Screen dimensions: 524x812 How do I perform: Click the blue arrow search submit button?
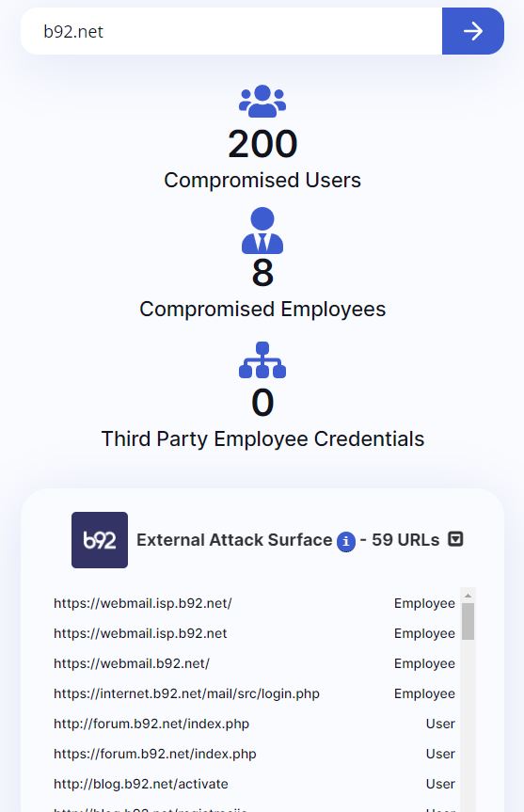tap(473, 31)
